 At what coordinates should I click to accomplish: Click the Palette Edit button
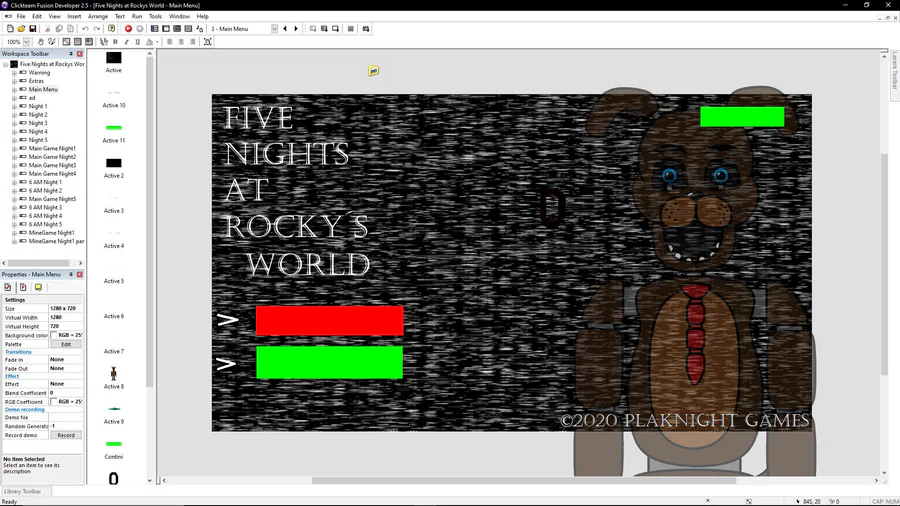pyautogui.click(x=66, y=344)
